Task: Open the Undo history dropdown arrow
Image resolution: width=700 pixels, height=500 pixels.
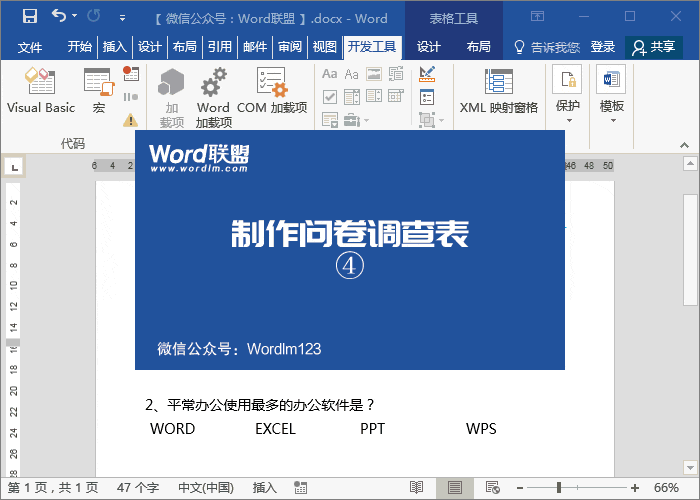Action: coord(75,16)
